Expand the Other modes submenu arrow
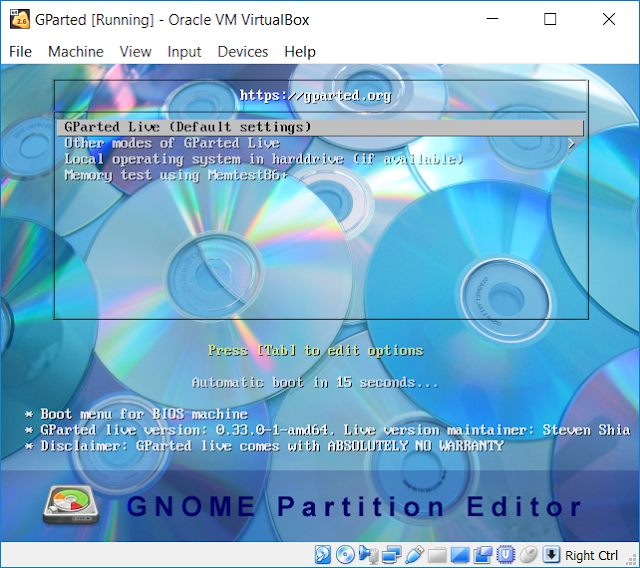The height and width of the screenshot is (568, 640). tap(571, 143)
